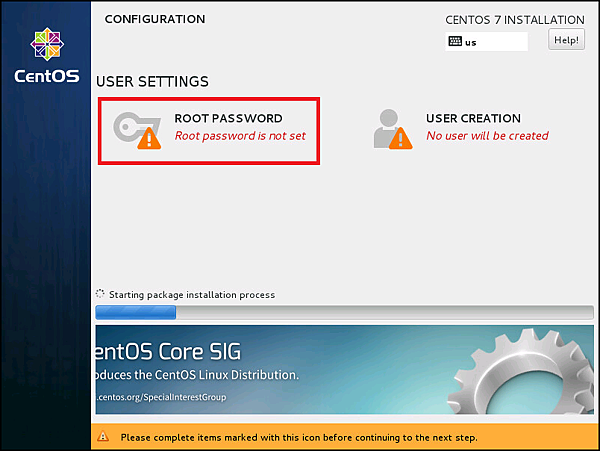This screenshot has width=600, height=451.
Task: Click the 'Please complete items' warning message
Action: (299, 438)
